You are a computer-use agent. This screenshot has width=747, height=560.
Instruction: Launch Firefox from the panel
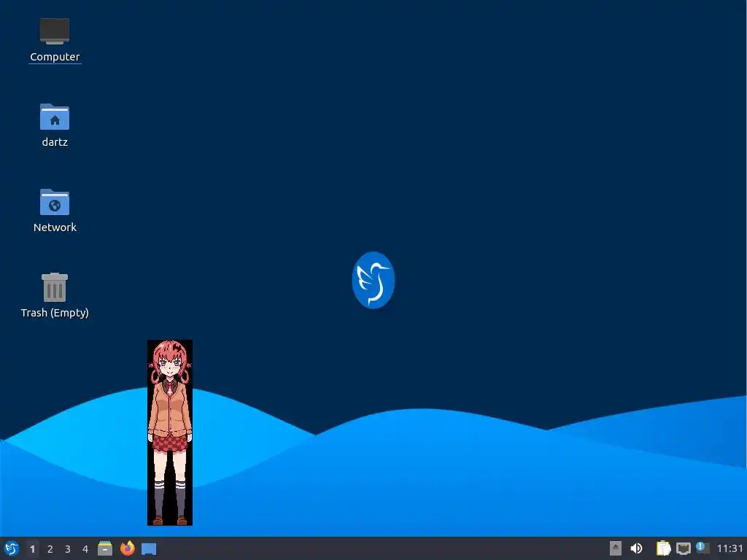coord(127,548)
